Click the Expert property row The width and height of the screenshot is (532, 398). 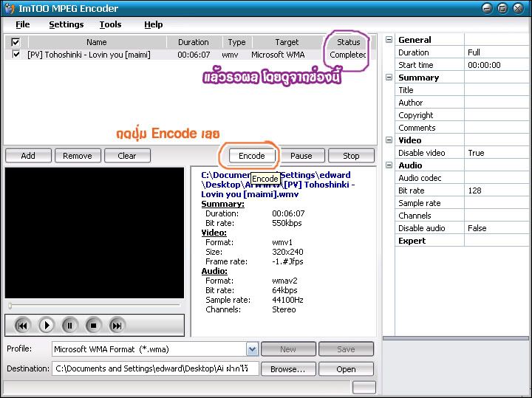coord(462,241)
